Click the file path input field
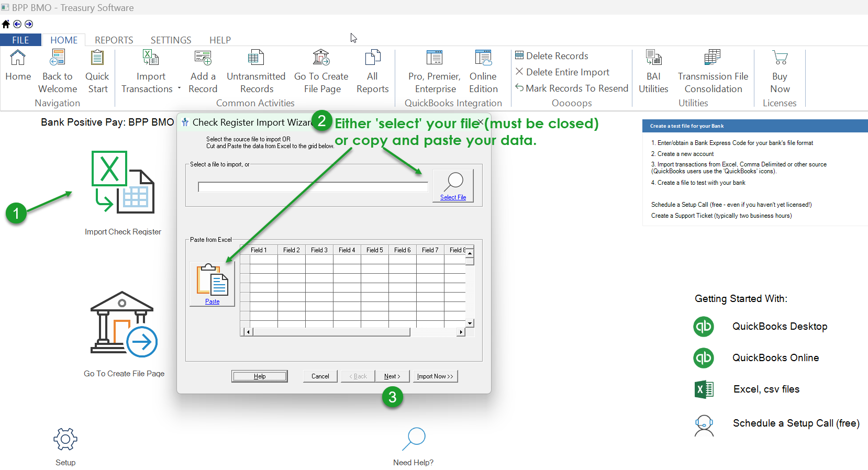 [313, 187]
